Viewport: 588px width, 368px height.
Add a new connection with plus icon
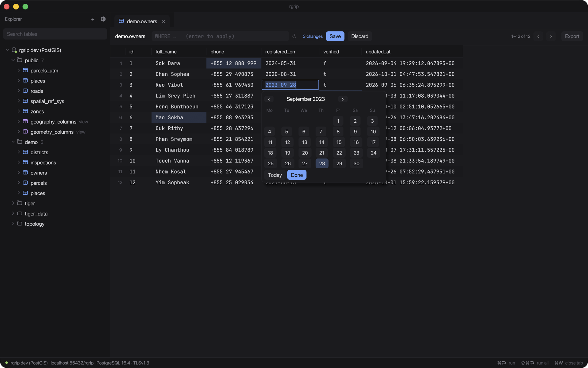click(93, 19)
